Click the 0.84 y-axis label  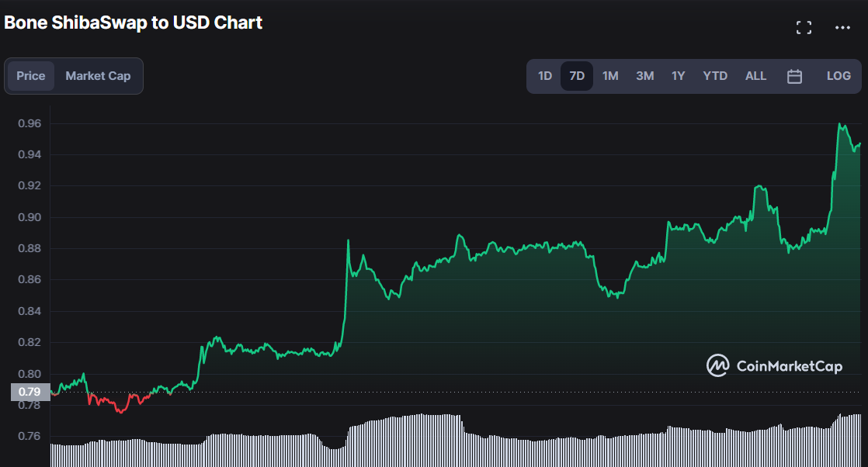[x=30, y=311]
